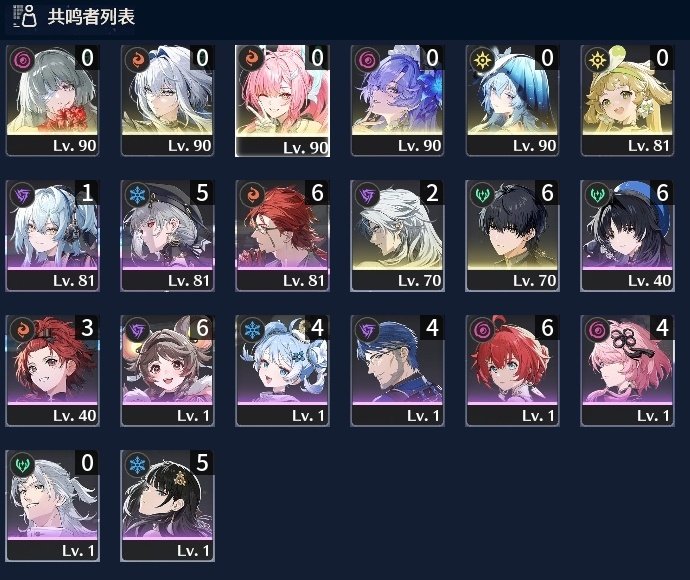Click the Spectro element icon on blue-haired Lv. 90 card
This screenshot has height=580, width=690.
pos(482,59)
